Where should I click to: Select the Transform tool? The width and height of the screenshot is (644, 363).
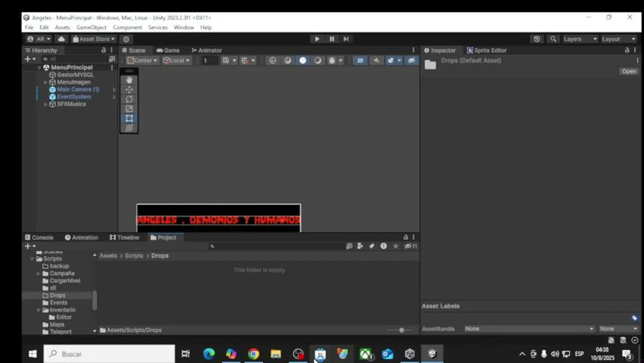point(129,128)
